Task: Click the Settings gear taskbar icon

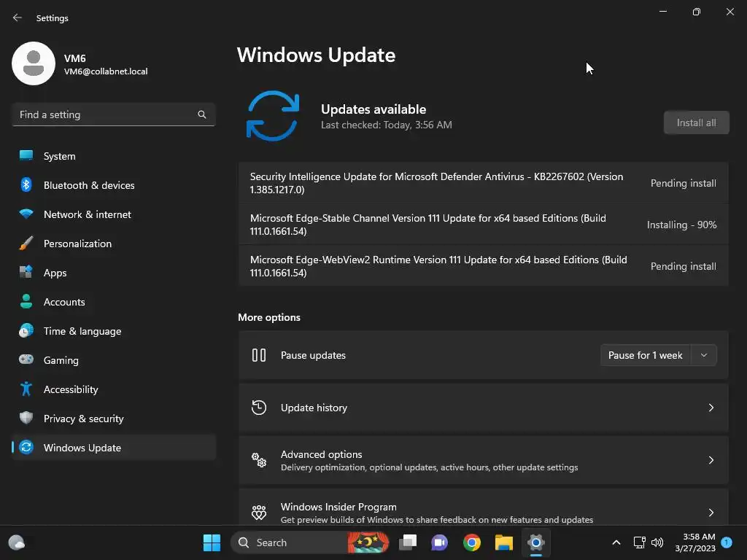Action: pos(536,542)
